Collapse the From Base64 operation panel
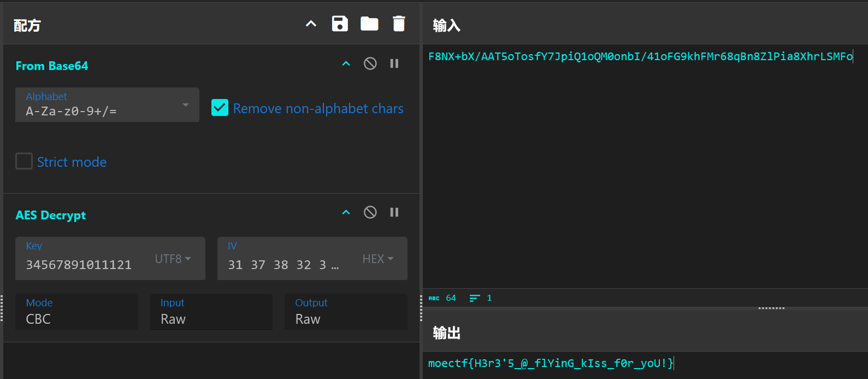 coord(346,64)
